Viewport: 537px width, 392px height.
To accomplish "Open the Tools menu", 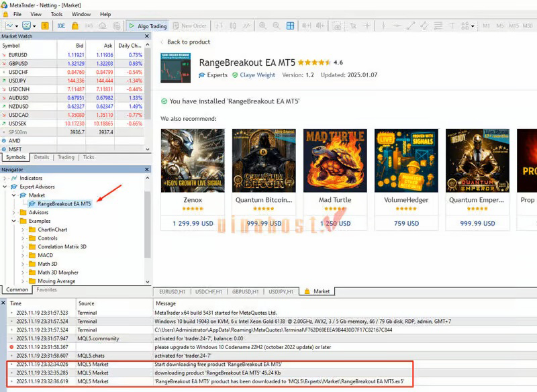I will click(x=56, y=13).
